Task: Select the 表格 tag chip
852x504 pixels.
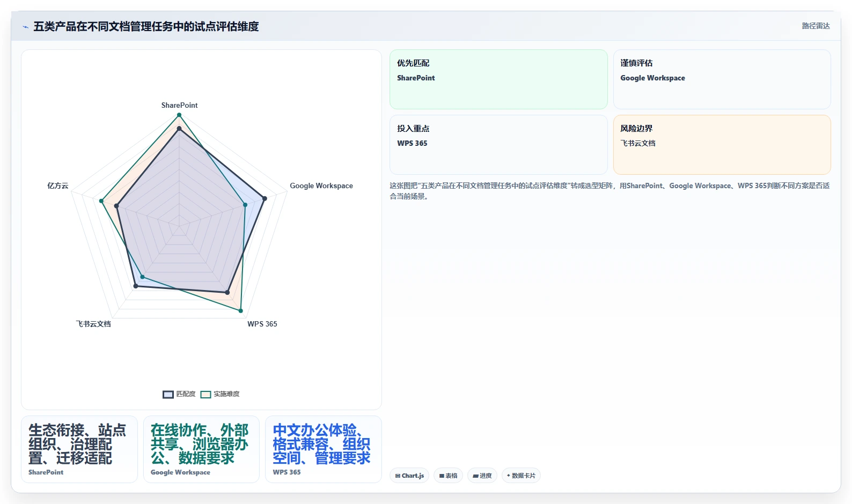Action: point(448,476)
